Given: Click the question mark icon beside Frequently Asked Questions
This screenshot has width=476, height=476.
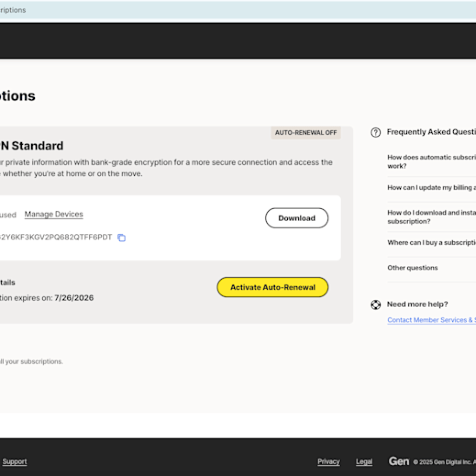Looking at the screenshot, I should 375,132.
